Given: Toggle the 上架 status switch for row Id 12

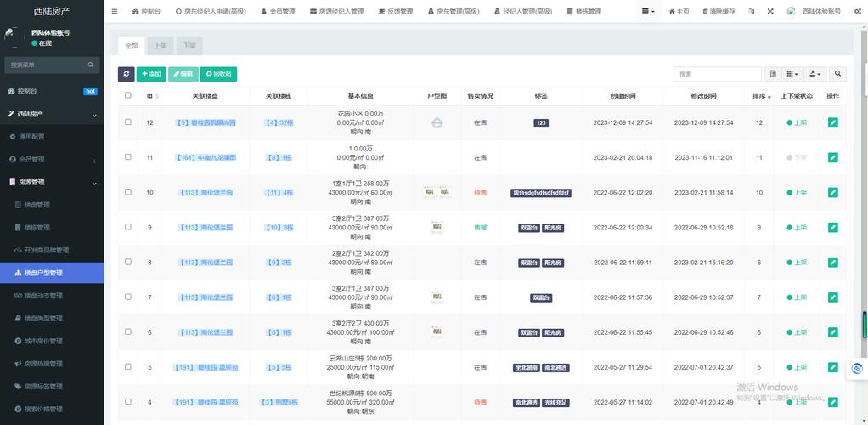Looking at the screenshot, I should 797,122.
